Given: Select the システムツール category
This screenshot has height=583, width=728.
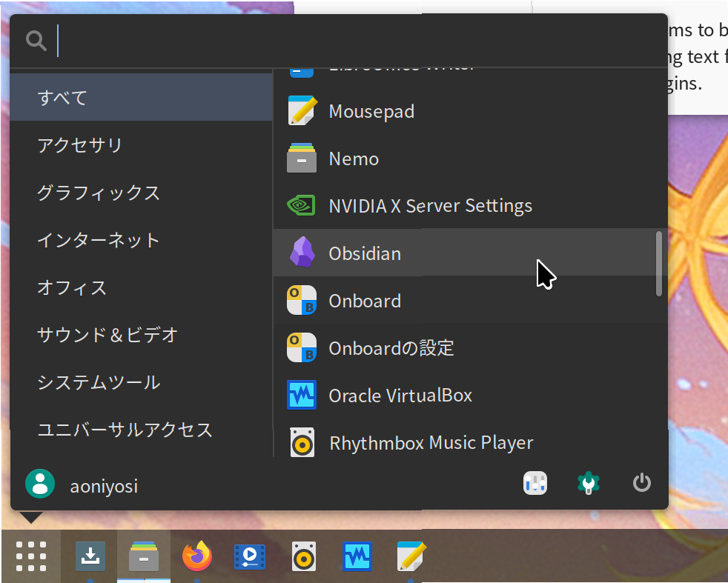Looking at the screenshot, I should (x=141, y=382).
